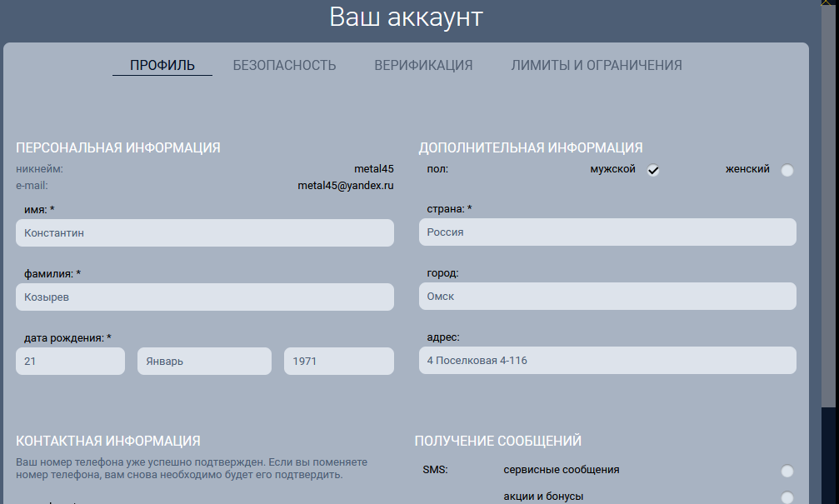Click the имя field containing Константин
The width and height of the screenshot is (839, 504).
click(204, 233)
